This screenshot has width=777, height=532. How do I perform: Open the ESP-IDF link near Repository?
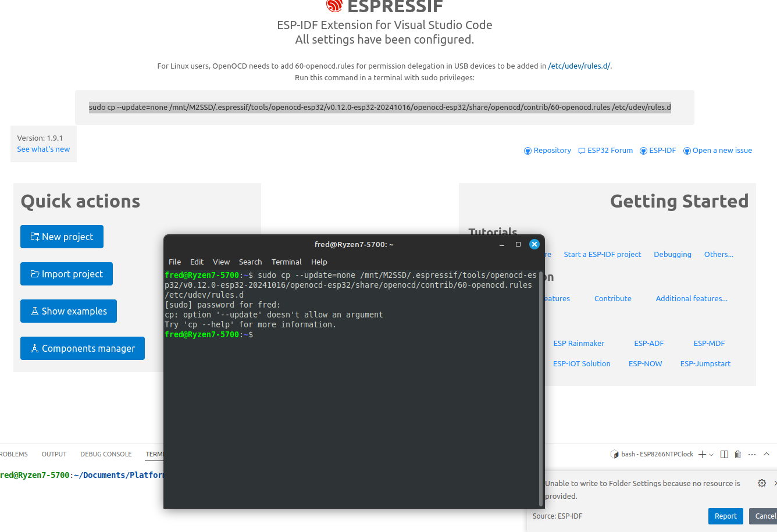point(662,151)
